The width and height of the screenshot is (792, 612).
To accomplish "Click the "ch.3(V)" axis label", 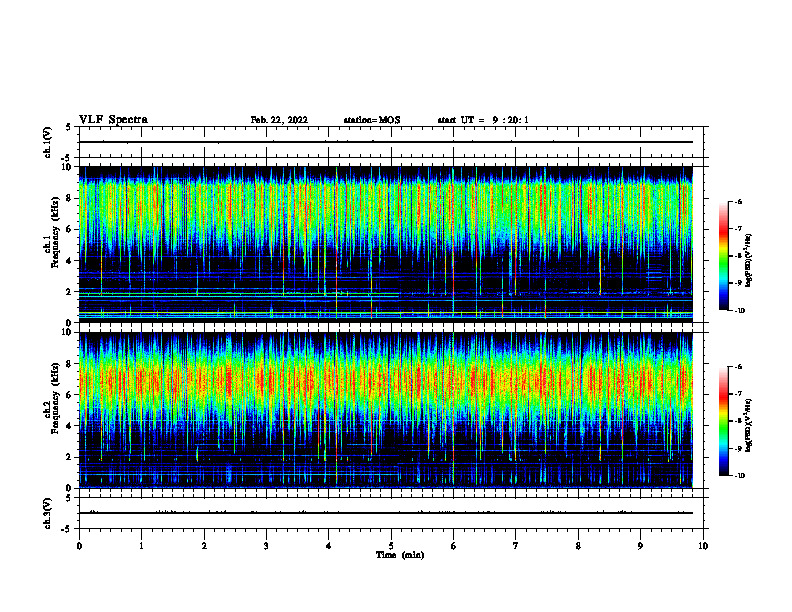I will 47,513.
